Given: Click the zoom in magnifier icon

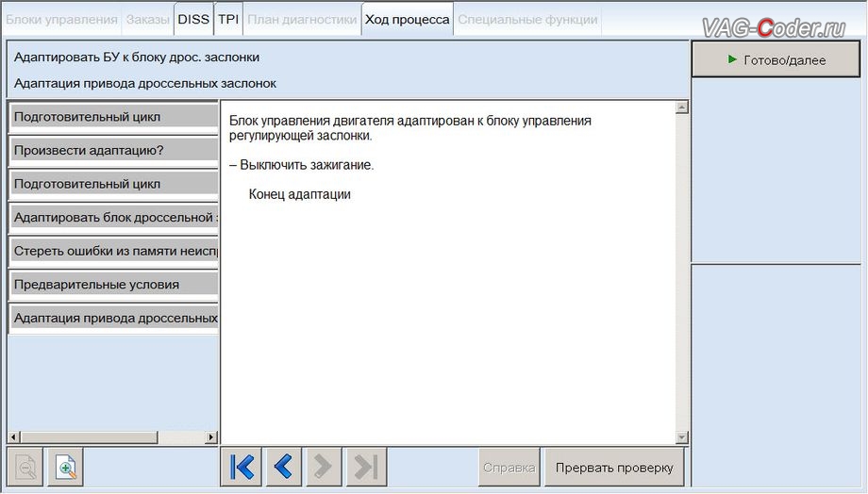Looking at the screenshot, I should (x=65, y=468).
